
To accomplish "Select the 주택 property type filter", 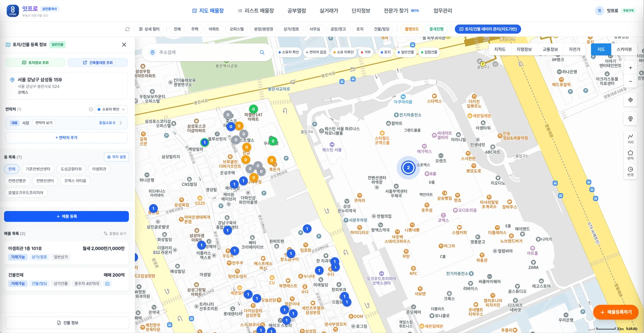I will (x=195, y=29).
